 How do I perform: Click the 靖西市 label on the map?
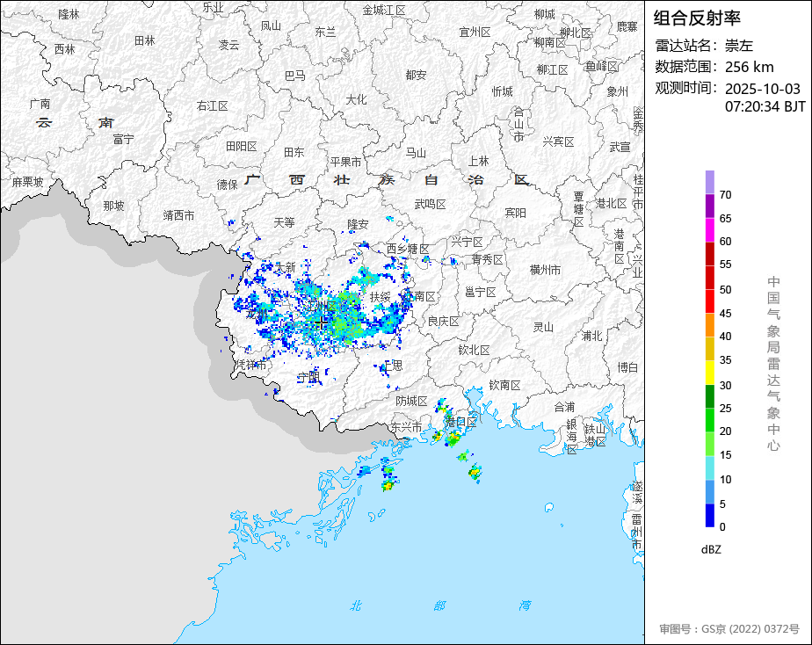[x=178, y=215]
